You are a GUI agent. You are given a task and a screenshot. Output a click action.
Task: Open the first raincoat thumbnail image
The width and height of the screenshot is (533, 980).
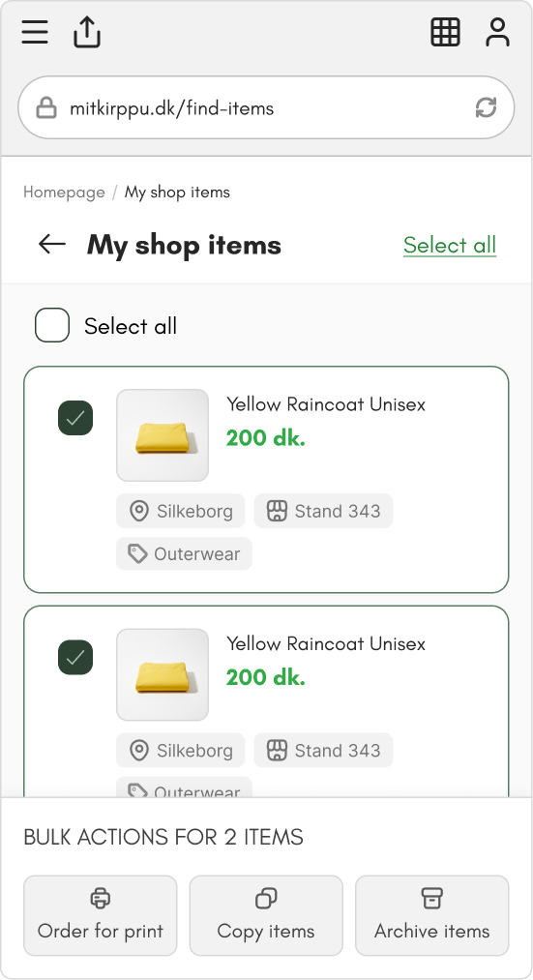(163, 435)
